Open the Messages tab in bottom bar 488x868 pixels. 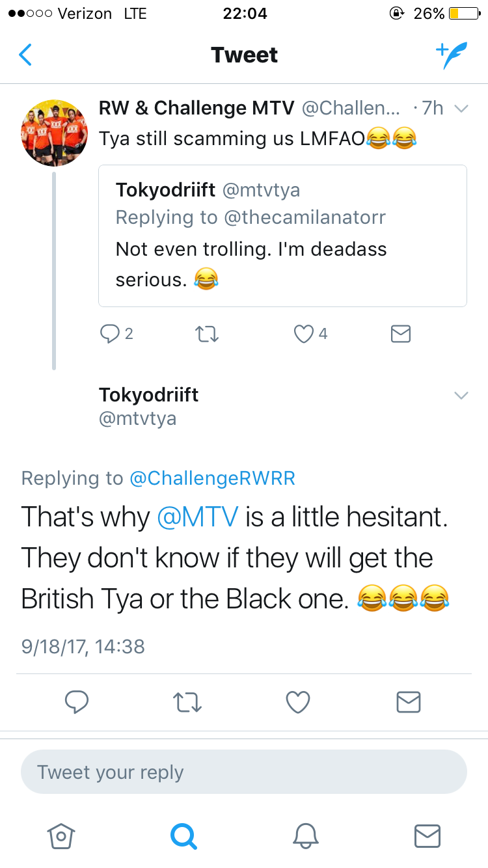click(x=427, y=835)
